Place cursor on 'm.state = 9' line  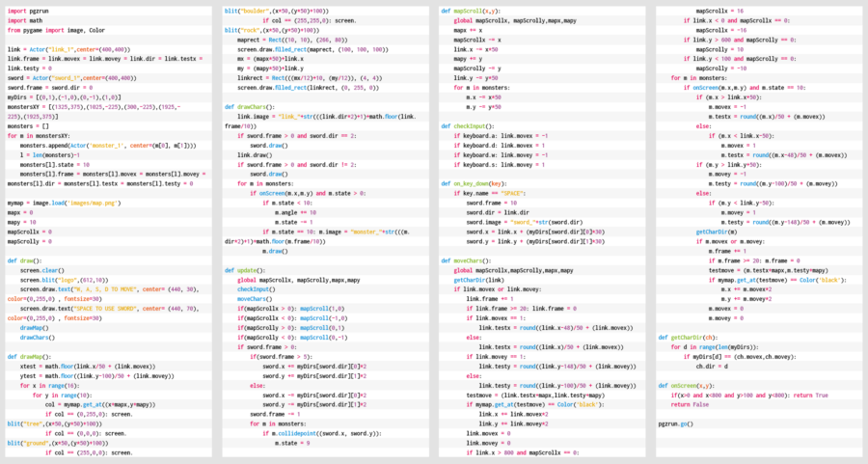(294, 443)
